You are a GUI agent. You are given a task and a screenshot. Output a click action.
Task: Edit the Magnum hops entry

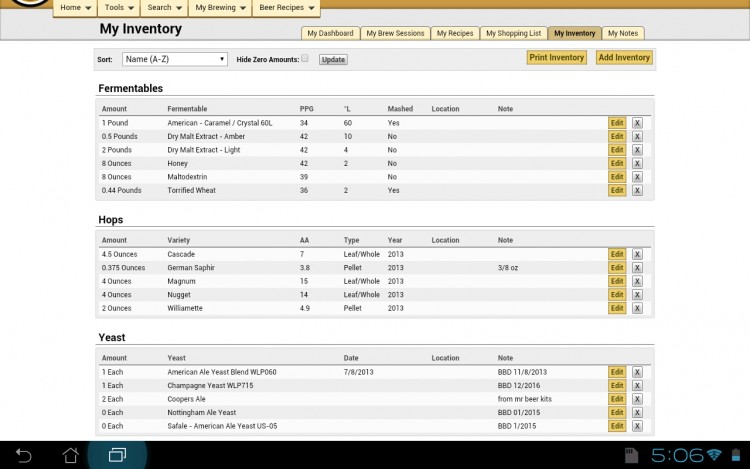click(617, 281)
